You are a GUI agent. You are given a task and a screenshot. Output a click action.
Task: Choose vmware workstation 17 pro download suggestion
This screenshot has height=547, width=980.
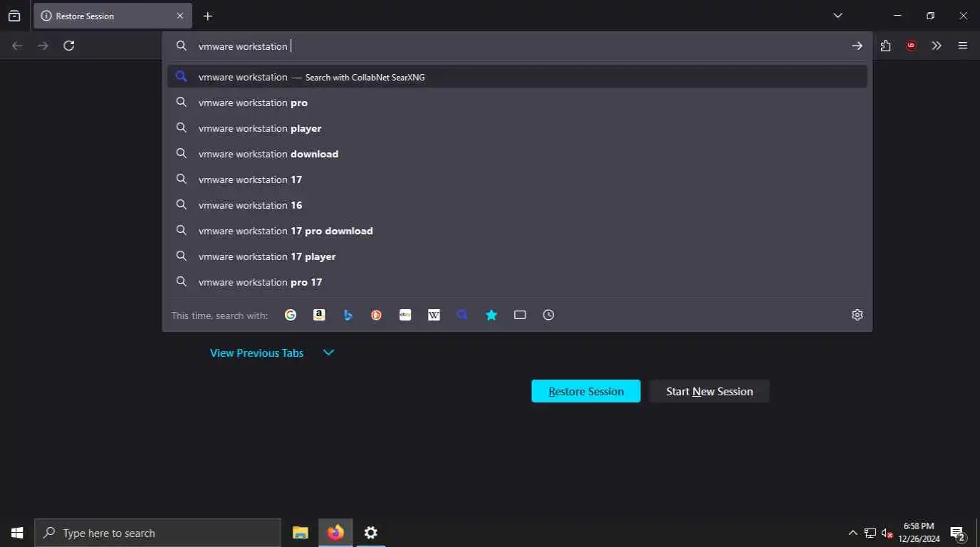(x=517, y=231)
